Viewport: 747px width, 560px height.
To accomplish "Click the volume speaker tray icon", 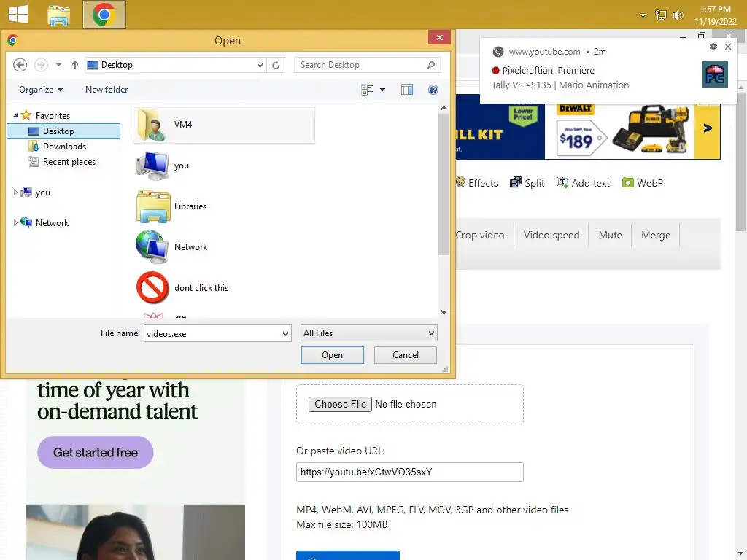I will coord(678,15).
